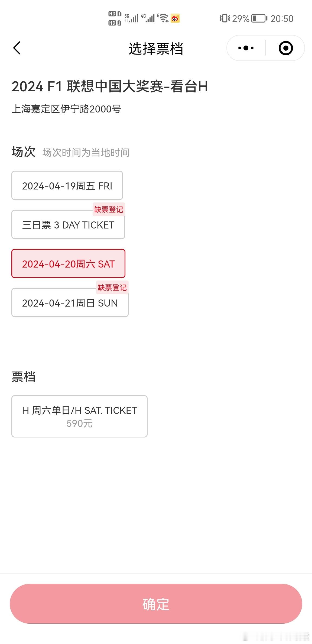Select 2024-04-20 Saturday session
The width and height of the screenshot is (312, 644).
[68, 264]
